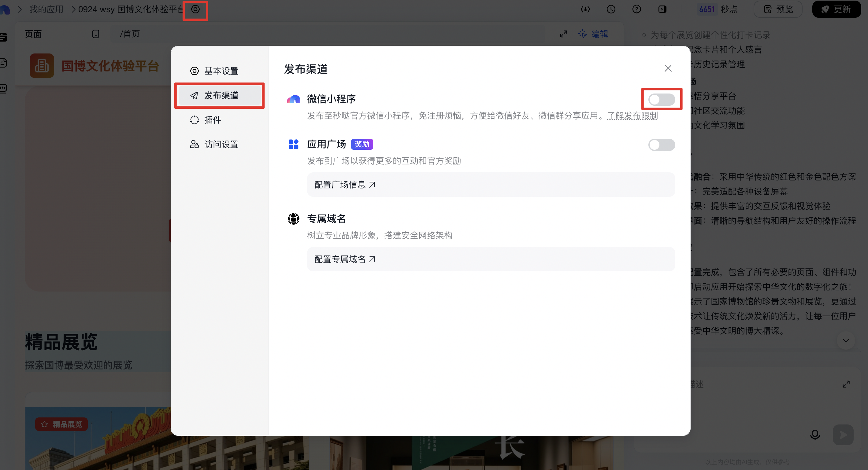This screenshot has height=470, width=868.
Task: Expand the chat input box
Action: click(846, 384)
